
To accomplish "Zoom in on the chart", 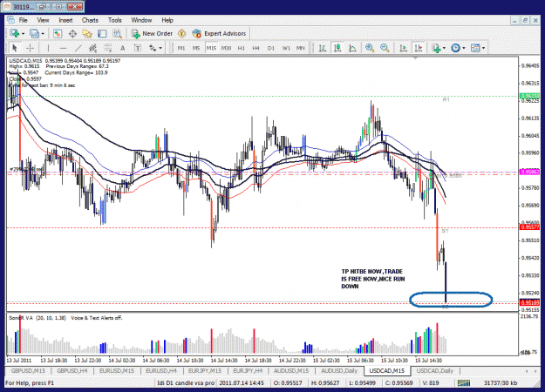I will click(x=370, y=48).
